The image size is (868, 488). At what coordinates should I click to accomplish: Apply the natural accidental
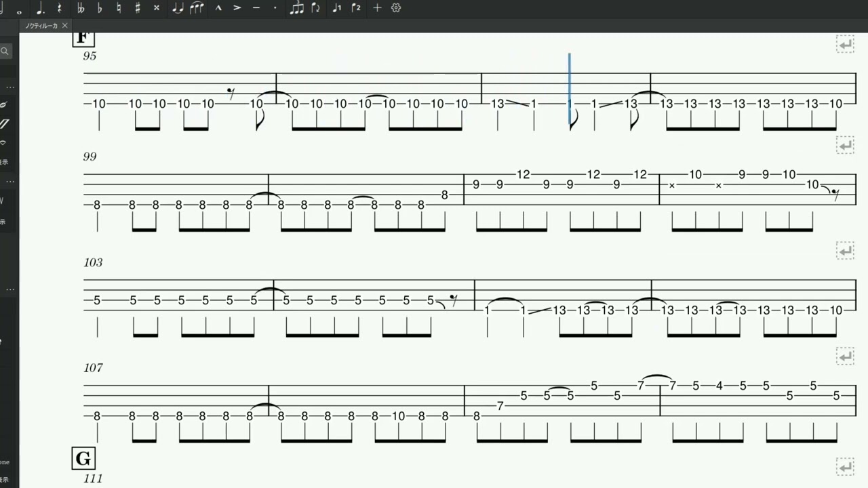[x=119, y=8]
